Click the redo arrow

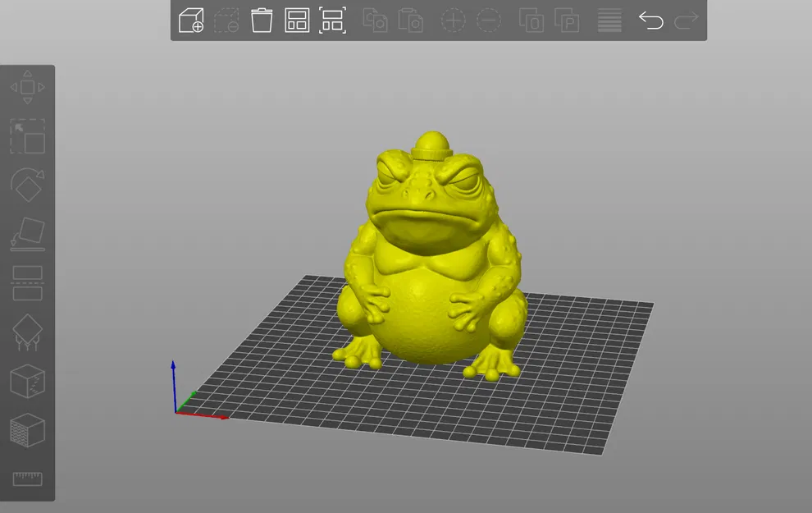pos(687,21)
